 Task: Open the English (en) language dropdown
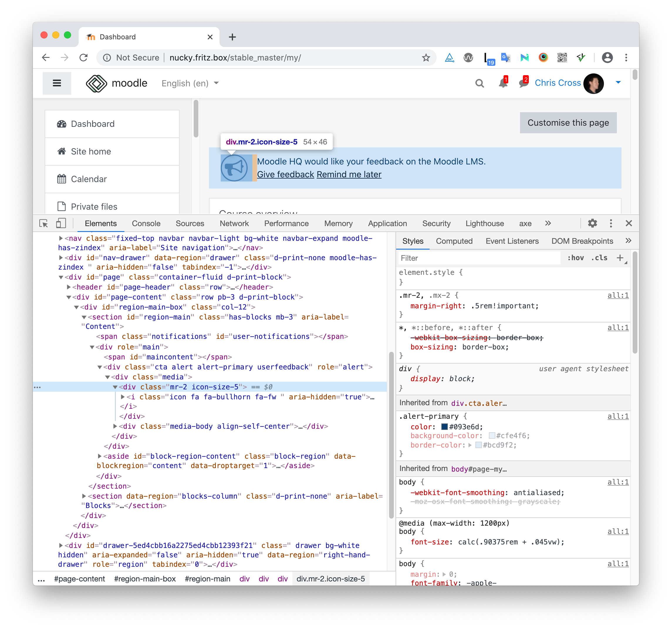coord(190,83)
